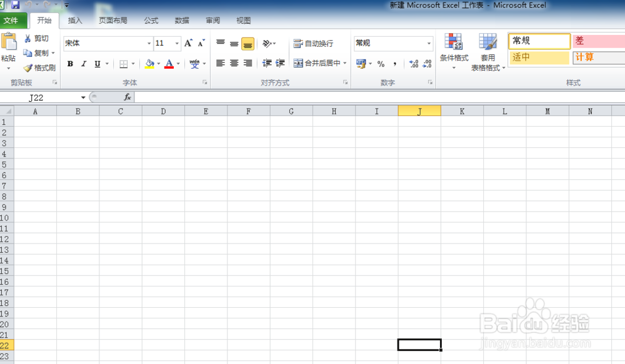Apply the 计算 Calculation cell style
625x364 pixels.
(x=599, y=57)
